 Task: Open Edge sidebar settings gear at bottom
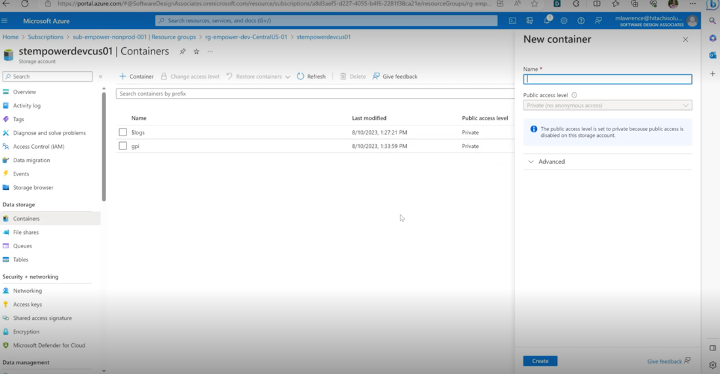coord(712,365)
